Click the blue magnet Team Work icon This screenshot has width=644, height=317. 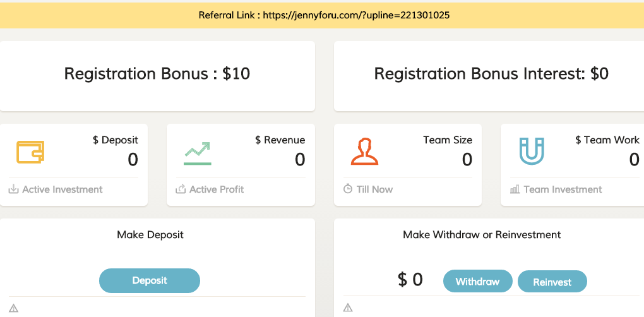click(x=531, y=152)
